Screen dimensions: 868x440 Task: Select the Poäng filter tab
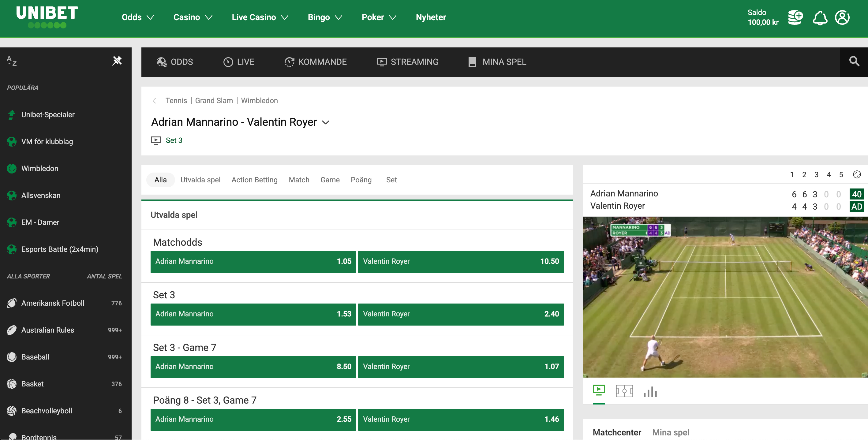pyautogui.click(x=361, y=180)
